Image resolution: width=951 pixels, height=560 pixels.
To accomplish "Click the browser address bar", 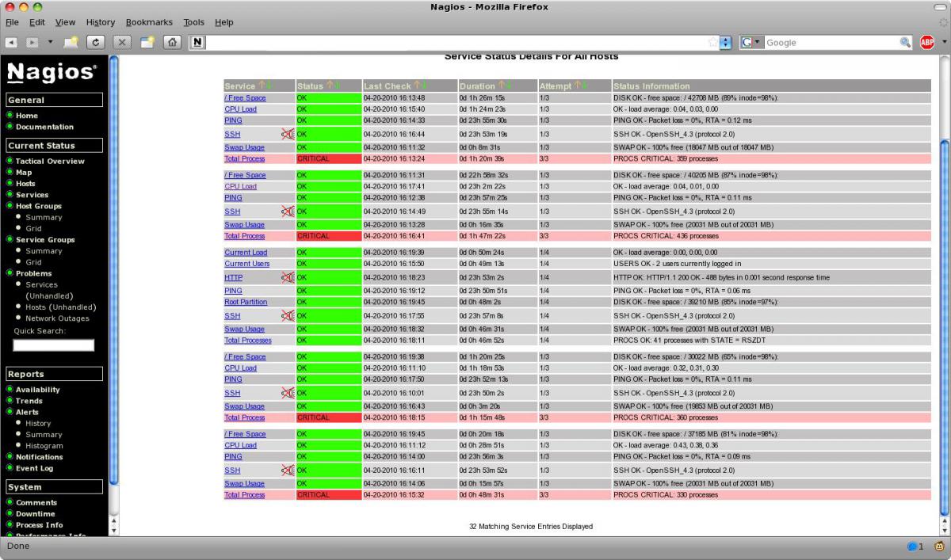I will tap(456, 43).
